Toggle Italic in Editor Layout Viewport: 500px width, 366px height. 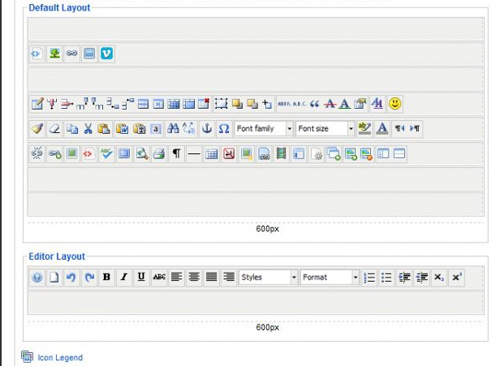point(124,277)
